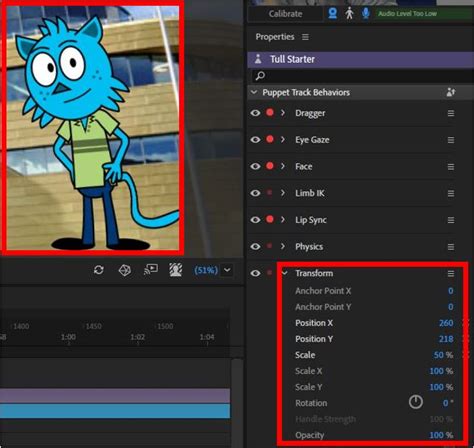Click the timeline vertical scrollbar
474x448 pixels.
237,402
